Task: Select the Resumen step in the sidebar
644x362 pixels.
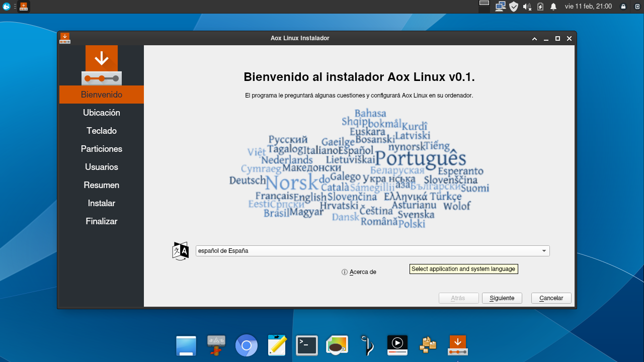Action: pos(102,185)
